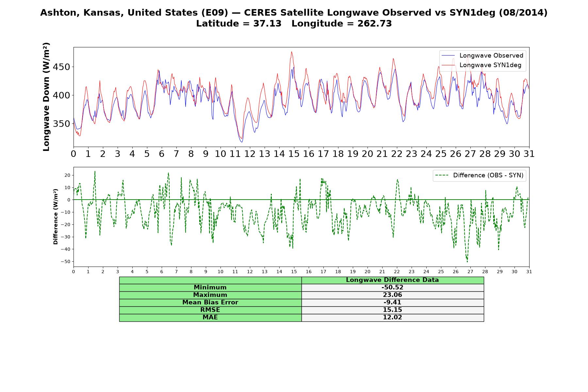Screen dimensions: 588x392
Task: Click the RMSE row label
Action: tap(210, 310)
